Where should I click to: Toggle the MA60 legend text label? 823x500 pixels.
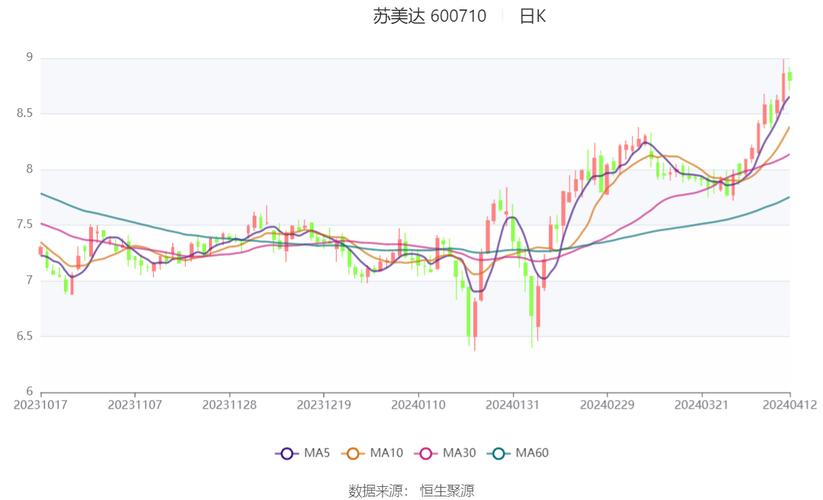tap(532, 453)
